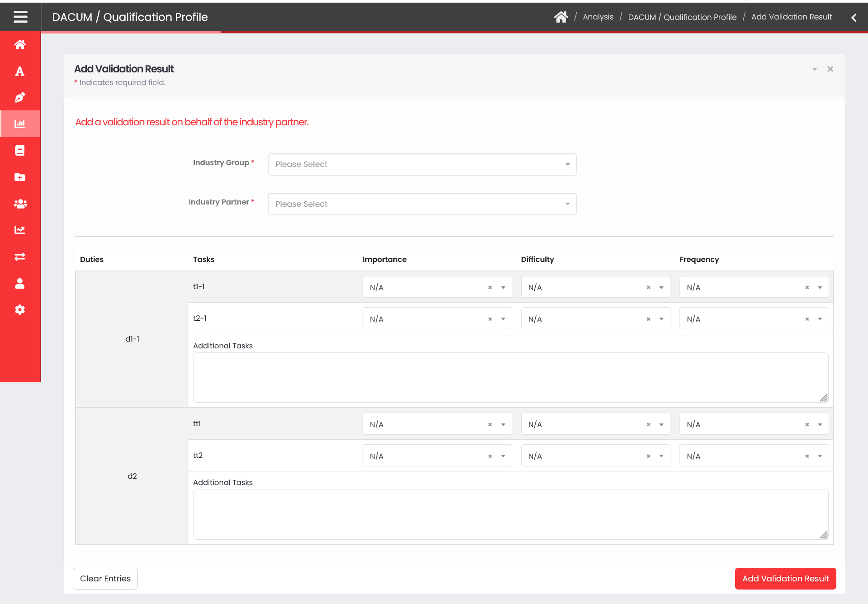The height and width of the screenshot is (604, 868).
Task: Open the line chart sidebar icon
Action: 20,230
